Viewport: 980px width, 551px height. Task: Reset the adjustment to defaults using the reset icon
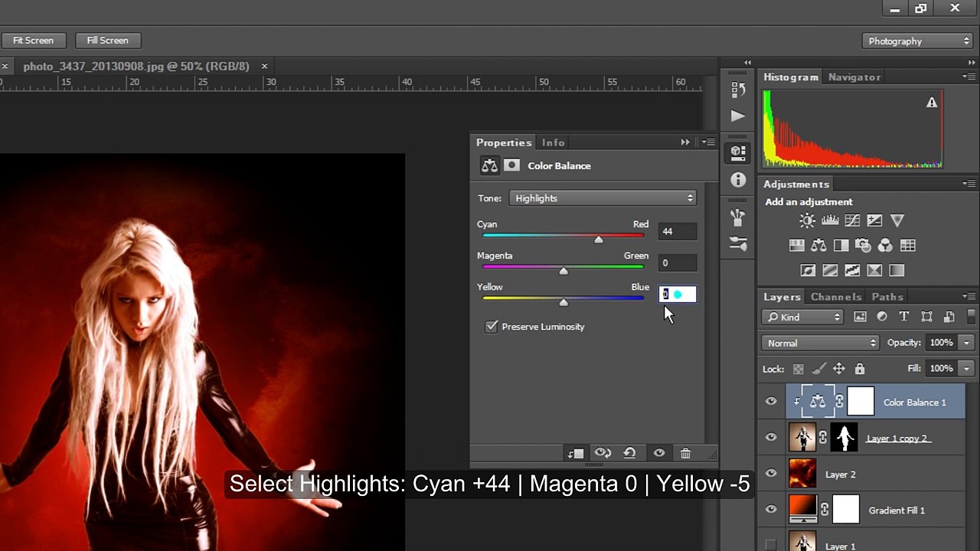(629, 453)
